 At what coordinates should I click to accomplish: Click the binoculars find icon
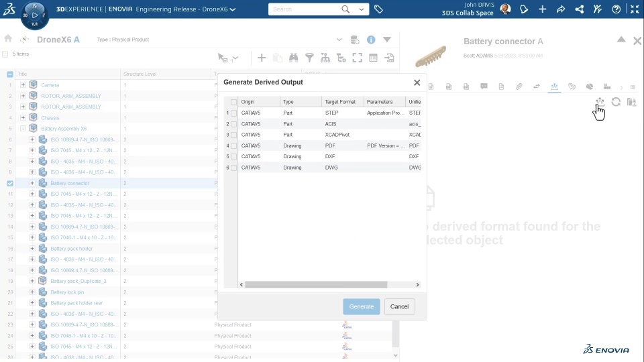293,58
